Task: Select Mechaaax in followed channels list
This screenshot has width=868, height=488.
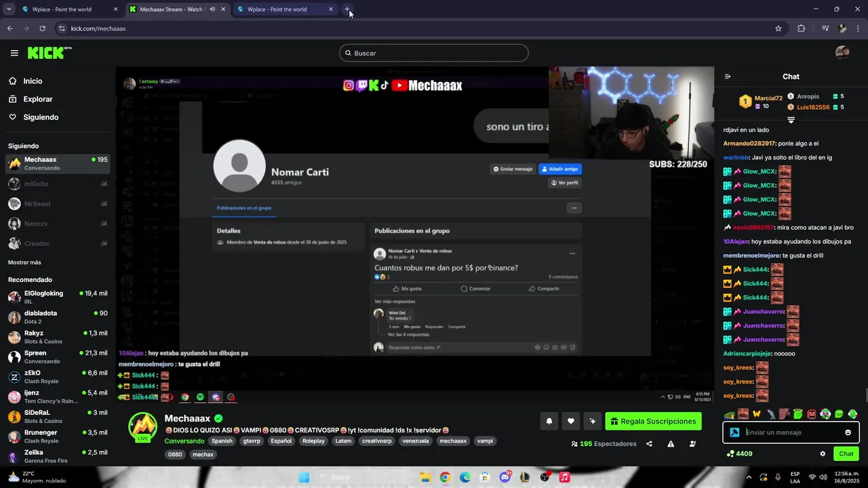Action: click(x=58, y=163)
